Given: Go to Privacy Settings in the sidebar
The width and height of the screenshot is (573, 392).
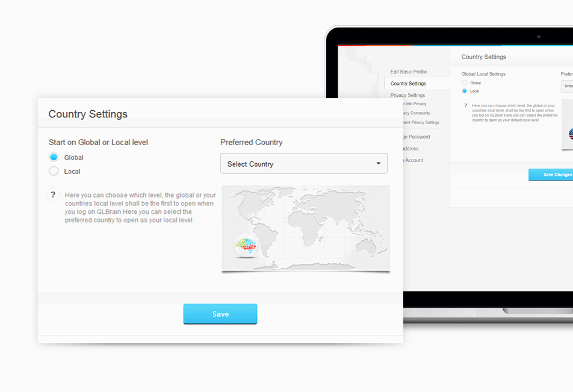Looking at the screenshot, I should [x=409, y=95].
